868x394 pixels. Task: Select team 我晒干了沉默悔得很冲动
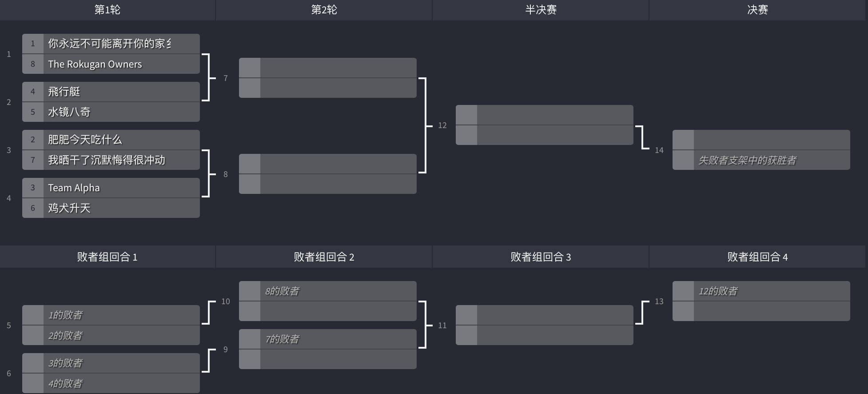point(106,160)
